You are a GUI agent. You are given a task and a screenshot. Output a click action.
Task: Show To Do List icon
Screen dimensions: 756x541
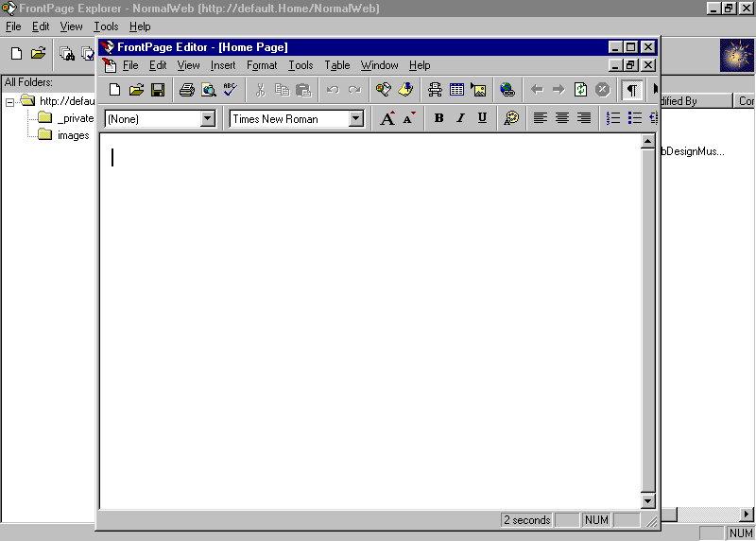point(405,90)
